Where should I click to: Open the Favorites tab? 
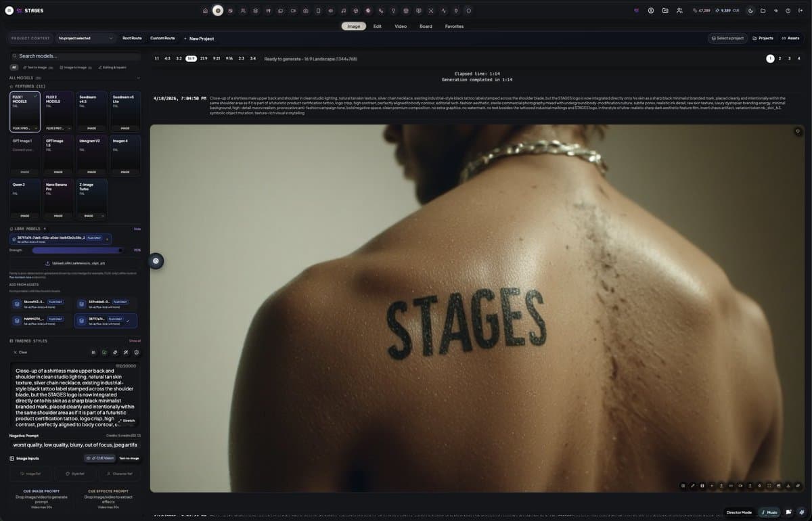(x=454, y=26)
